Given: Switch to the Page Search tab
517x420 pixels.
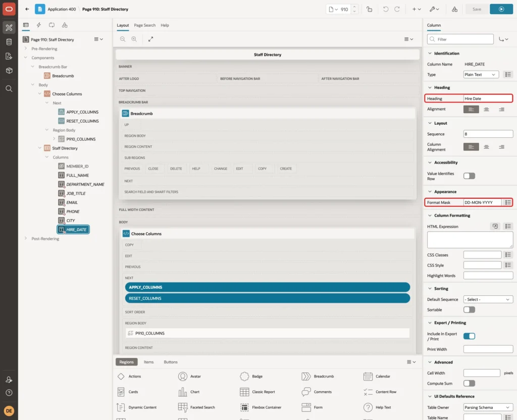Looking at the screenshot, I should tap(144, 25).
